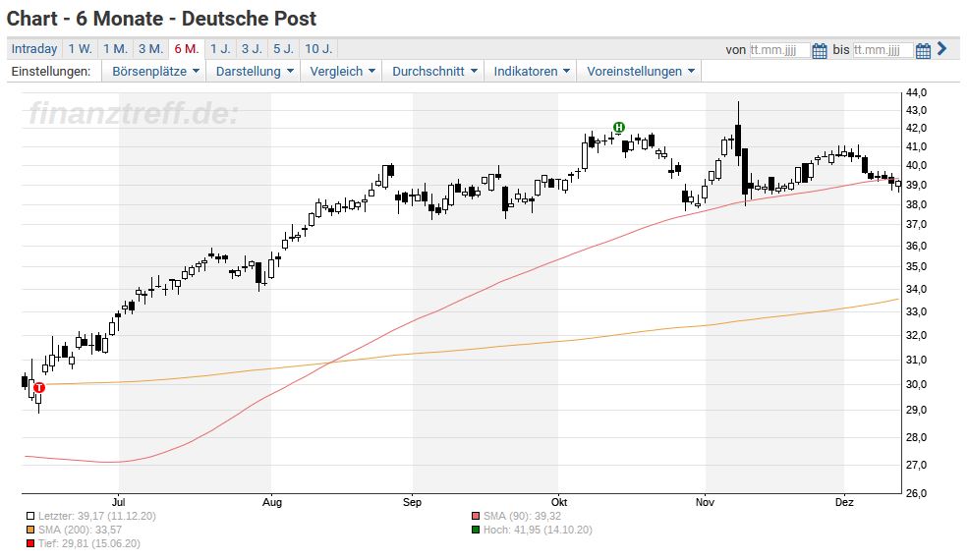Click the green Hoch legend swatch

click(x=476, y=530)
